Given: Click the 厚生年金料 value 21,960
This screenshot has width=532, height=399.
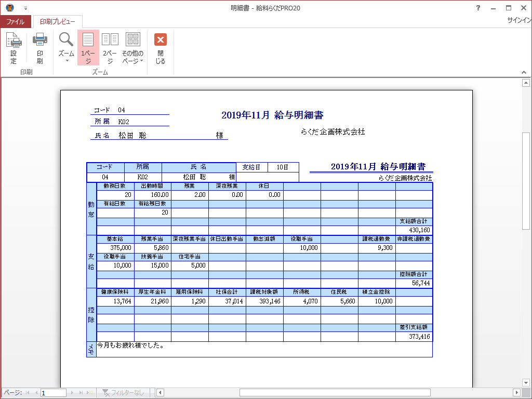Looking at the screenshot, I should pos(159,301).
